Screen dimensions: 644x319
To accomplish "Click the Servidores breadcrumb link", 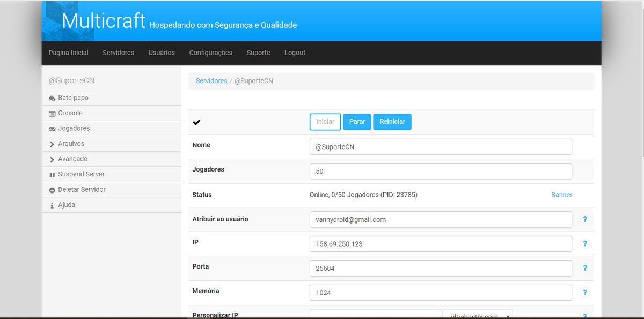I will tap(211, 80).
